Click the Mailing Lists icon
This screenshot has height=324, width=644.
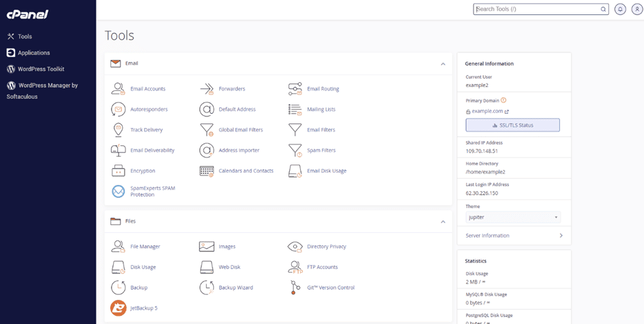(x=295, y=109)
